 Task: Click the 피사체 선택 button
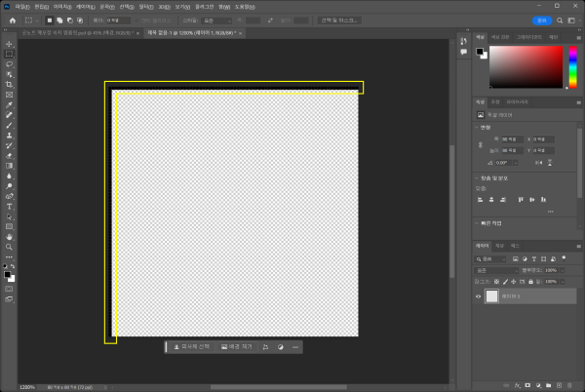[192, 347]
